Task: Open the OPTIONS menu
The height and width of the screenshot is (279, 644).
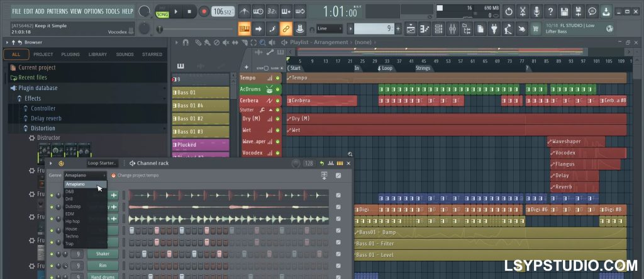Action: [x=94, y=11]
